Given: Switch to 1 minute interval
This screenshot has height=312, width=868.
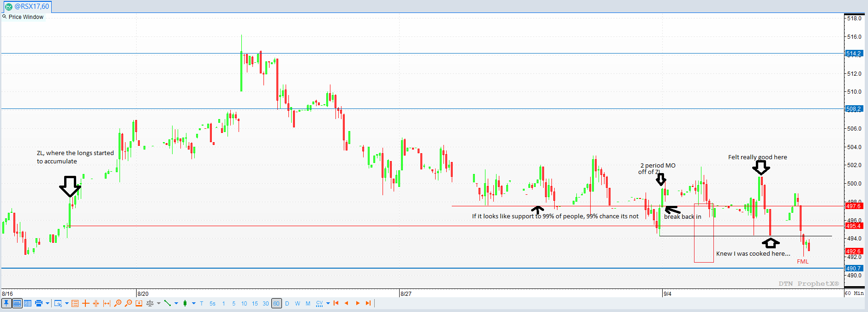Looking at the screenshot, I should [x=224, y=304].
